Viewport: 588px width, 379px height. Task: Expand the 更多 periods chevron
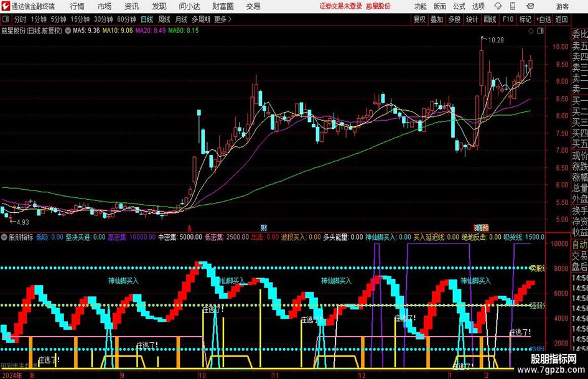(230, 19)
